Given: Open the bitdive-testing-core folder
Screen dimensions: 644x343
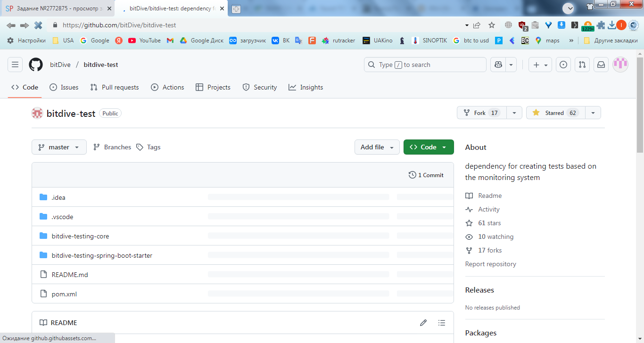Looking at the screenshot, I should click(81, 236).
